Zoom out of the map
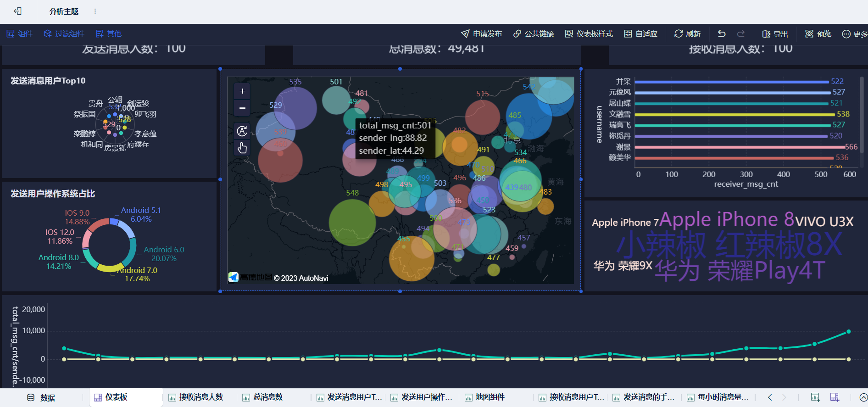 242,108
